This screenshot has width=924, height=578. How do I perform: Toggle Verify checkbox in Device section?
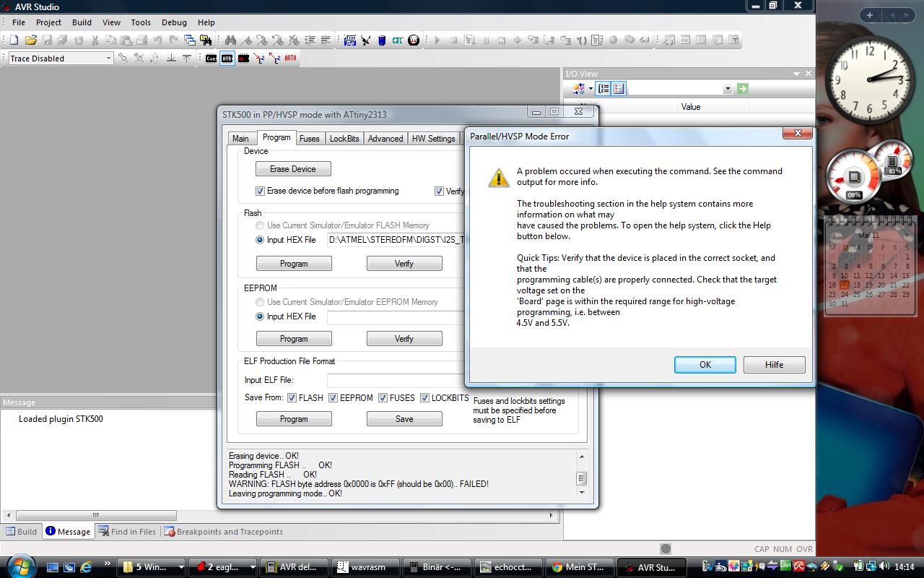[439, 191]
